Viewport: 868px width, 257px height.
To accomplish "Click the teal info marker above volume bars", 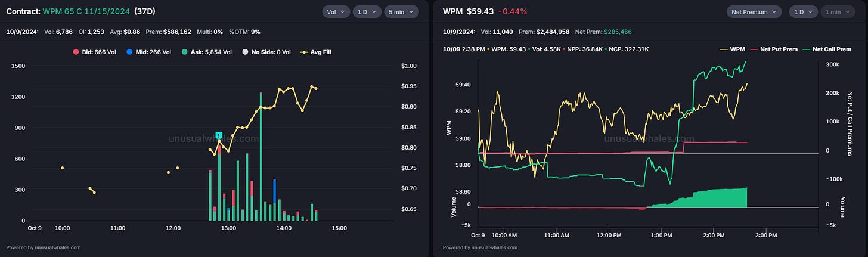I will pos(219,135).
